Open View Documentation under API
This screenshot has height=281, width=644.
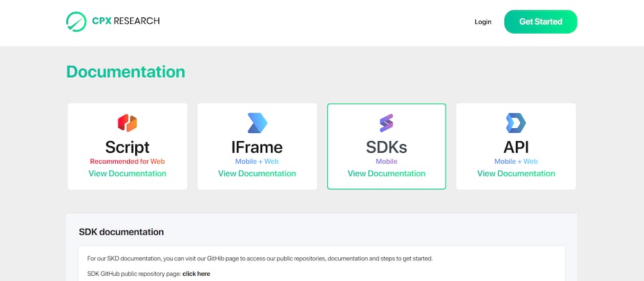[x=516, y=173]
